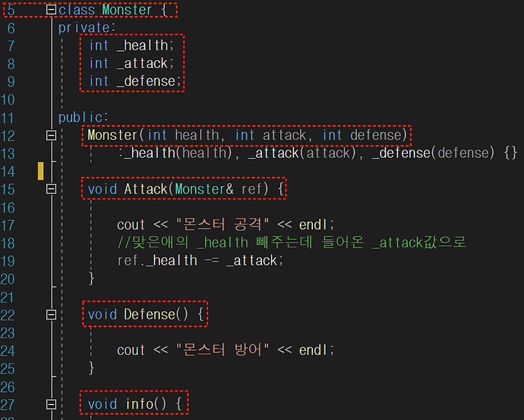This screenshot has height=420, width=524.
Task: Click the Monster constructor name on line 12
Action: 112,135
